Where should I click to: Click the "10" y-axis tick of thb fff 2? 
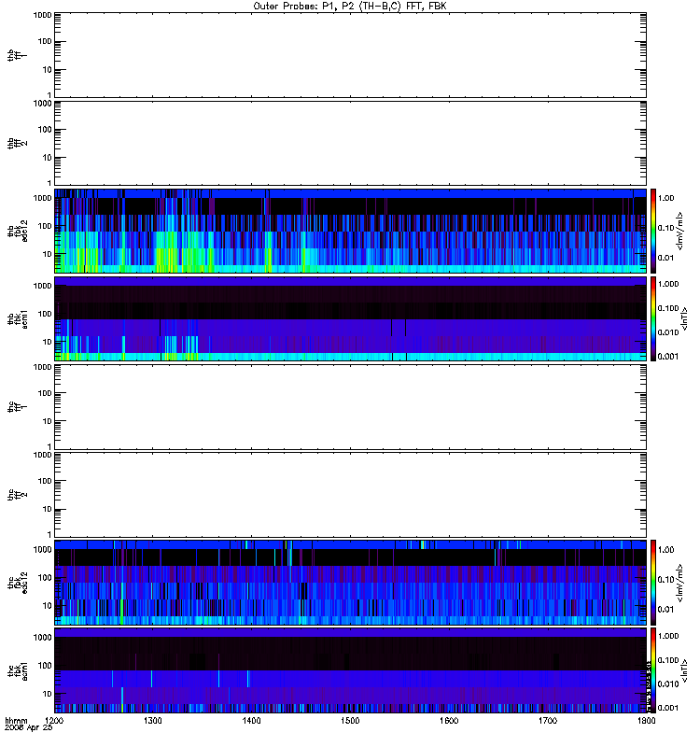(48, 158)
